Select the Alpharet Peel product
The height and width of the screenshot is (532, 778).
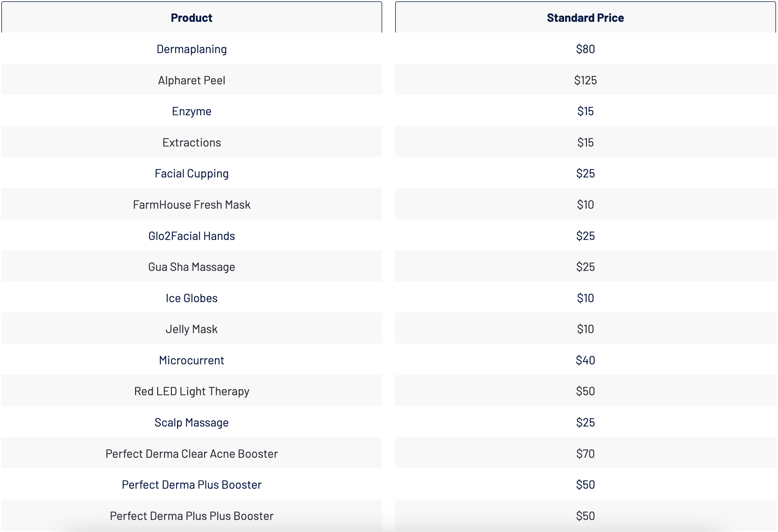[x=191, y=80]
